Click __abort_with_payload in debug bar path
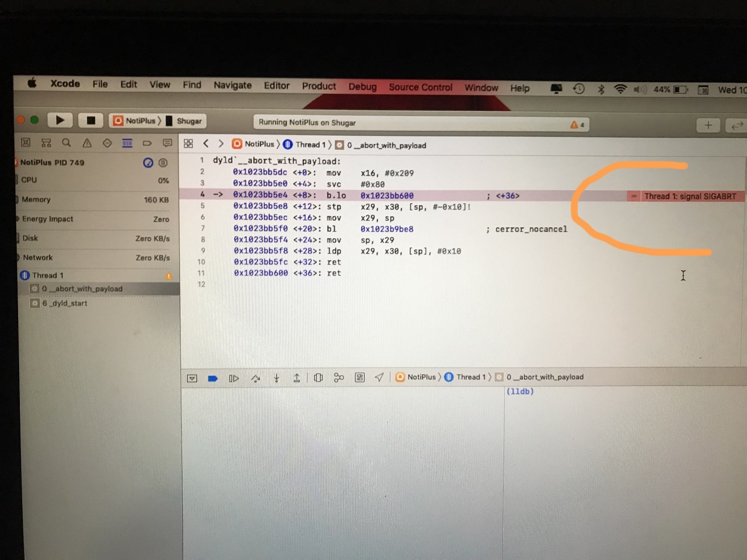Screen dimensions: 747x560 (x=539, y=377)
